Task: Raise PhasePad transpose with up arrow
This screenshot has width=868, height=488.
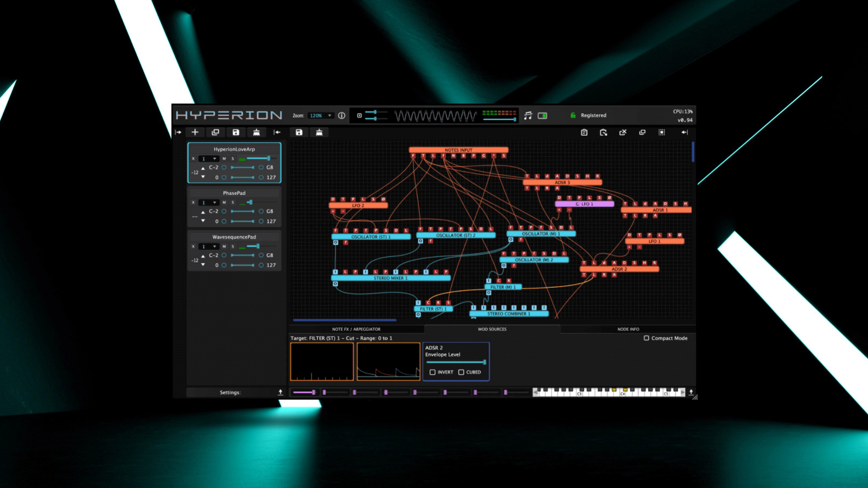Action: point(203,212)
